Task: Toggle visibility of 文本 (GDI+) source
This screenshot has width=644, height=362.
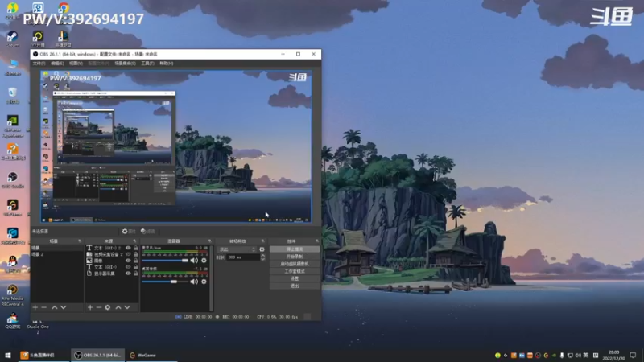Action: [x=128, y=267]
